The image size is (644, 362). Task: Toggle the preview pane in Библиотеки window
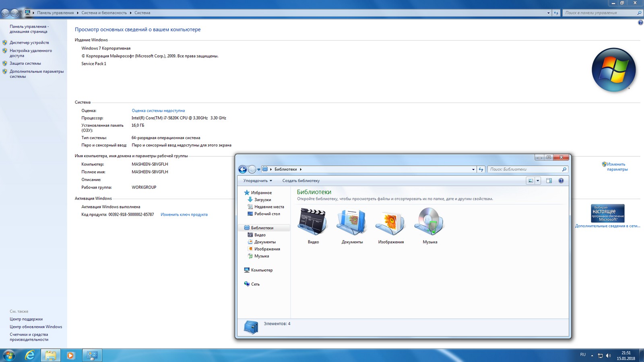point(549,181)
